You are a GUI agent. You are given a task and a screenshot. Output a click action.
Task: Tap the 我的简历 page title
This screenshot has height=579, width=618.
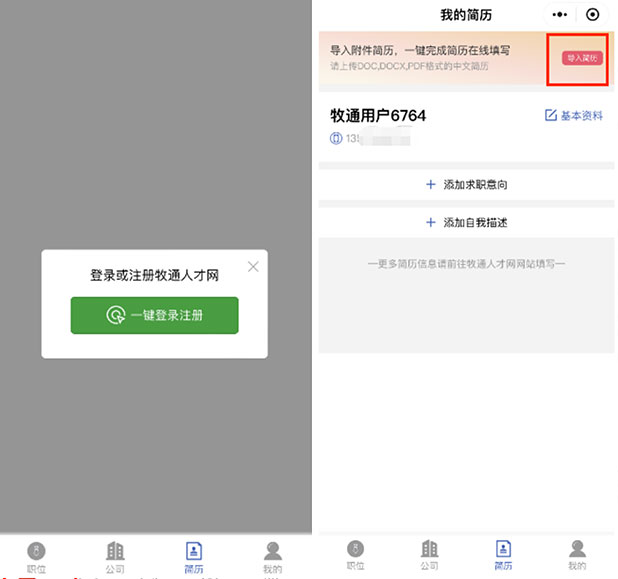(x=466, y=15)
